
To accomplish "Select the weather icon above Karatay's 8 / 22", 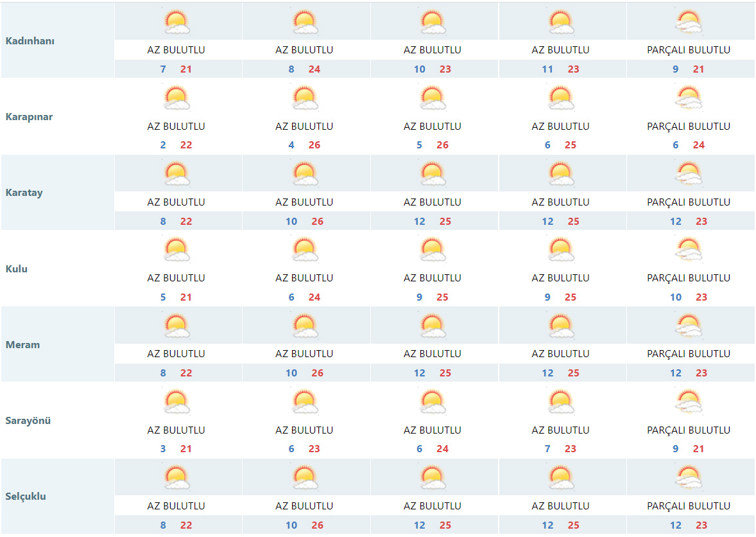I will [176, 174].
